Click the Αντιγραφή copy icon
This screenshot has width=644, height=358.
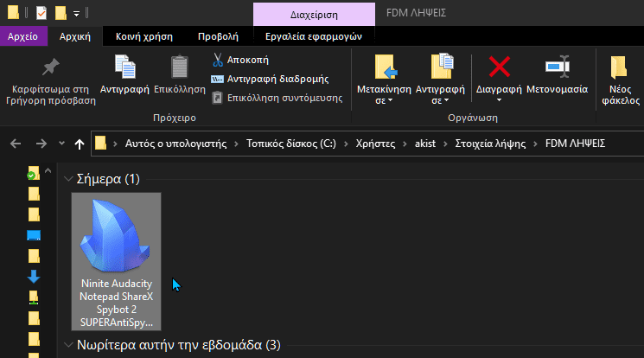click(x=124, y=67)
